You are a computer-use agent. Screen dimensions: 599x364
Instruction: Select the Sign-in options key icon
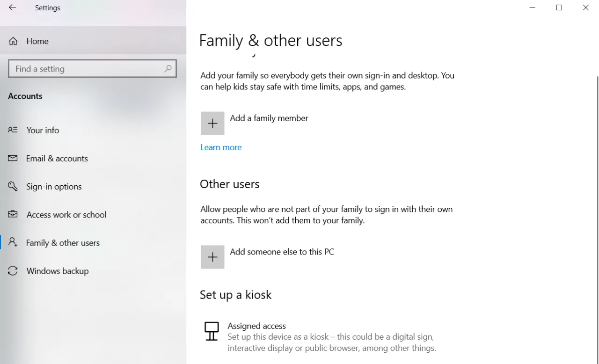point(13,186)
